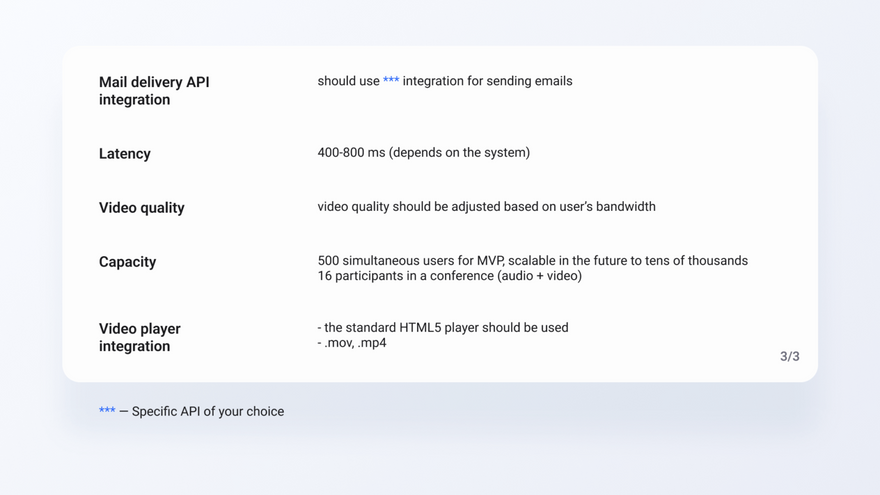
Task: Click the "Mail delivery API integration" heading
Action: click(x=154, y=91)
